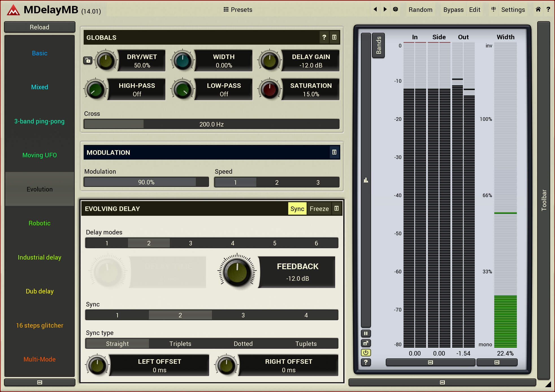The height and width of the screenshot is (392, 555).
Task: Select the Multi-Mode preset
Action: tap(40, 359)
